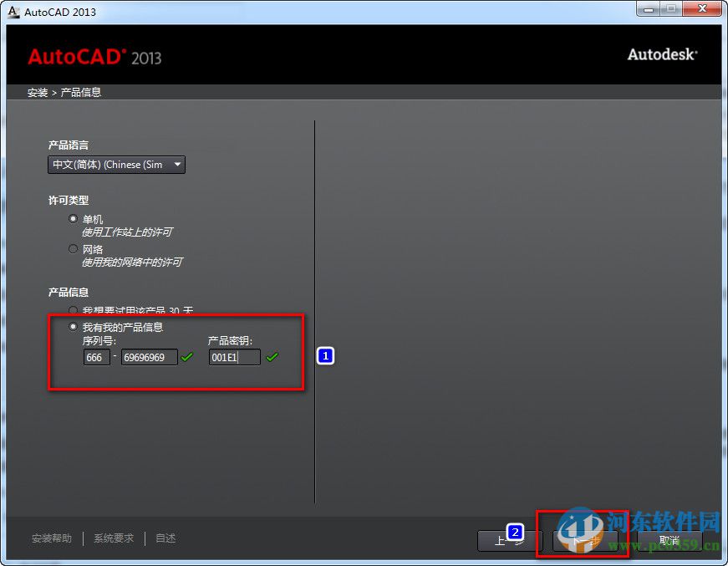
Task: Click the dropdown arrow on Chinese (Simplified)
Action: click(177, 165)
